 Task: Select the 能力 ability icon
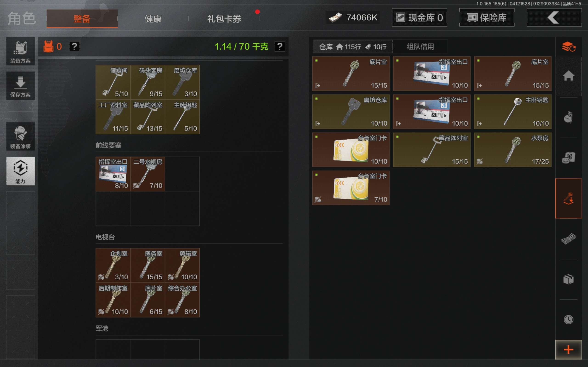tap(20, 171)
